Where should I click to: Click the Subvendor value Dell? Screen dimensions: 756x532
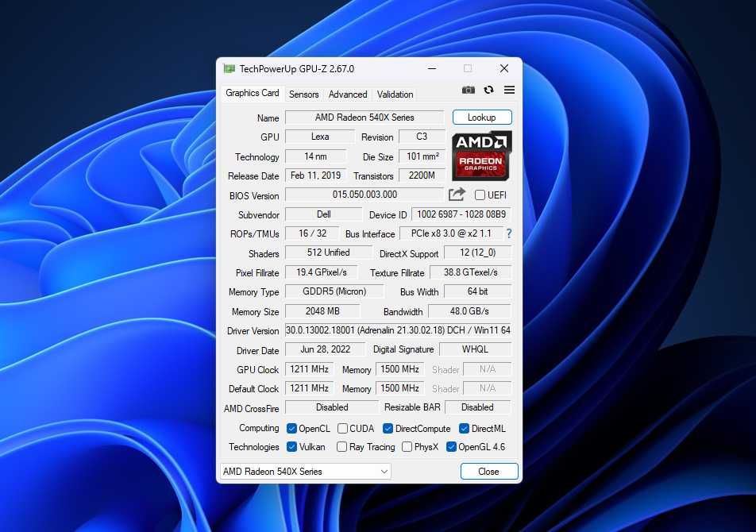(323, 214)
